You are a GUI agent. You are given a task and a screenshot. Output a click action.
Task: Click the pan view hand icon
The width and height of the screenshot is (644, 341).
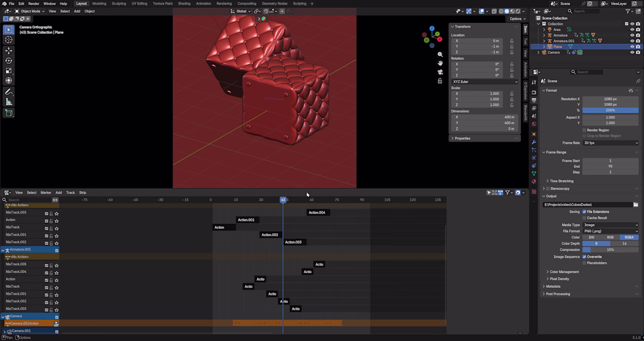point(440,63)
